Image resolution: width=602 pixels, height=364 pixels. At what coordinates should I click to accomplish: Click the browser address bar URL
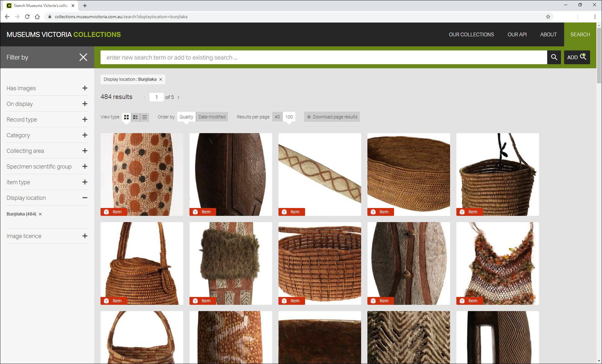click(x=121, y=17)
